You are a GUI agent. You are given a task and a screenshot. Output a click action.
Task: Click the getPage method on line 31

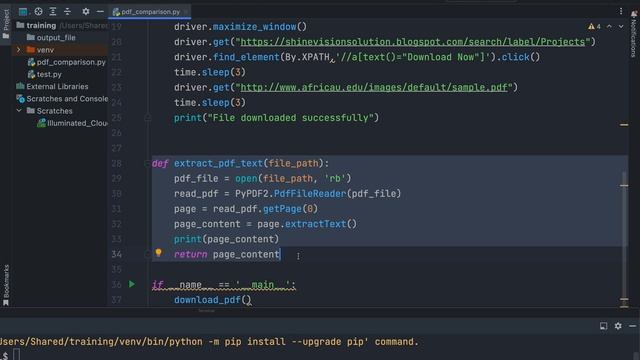point(282,209)
